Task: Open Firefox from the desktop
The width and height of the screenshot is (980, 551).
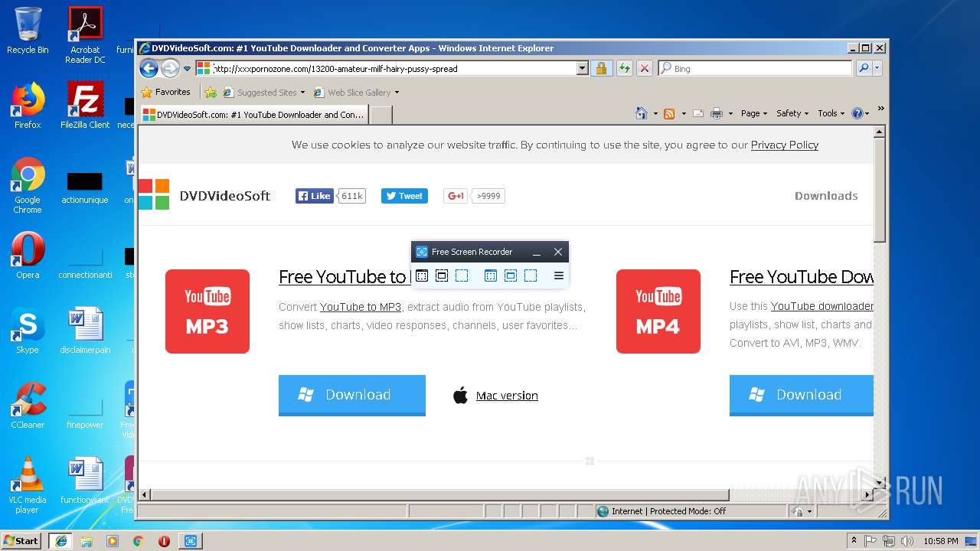Action: (28, 106)
